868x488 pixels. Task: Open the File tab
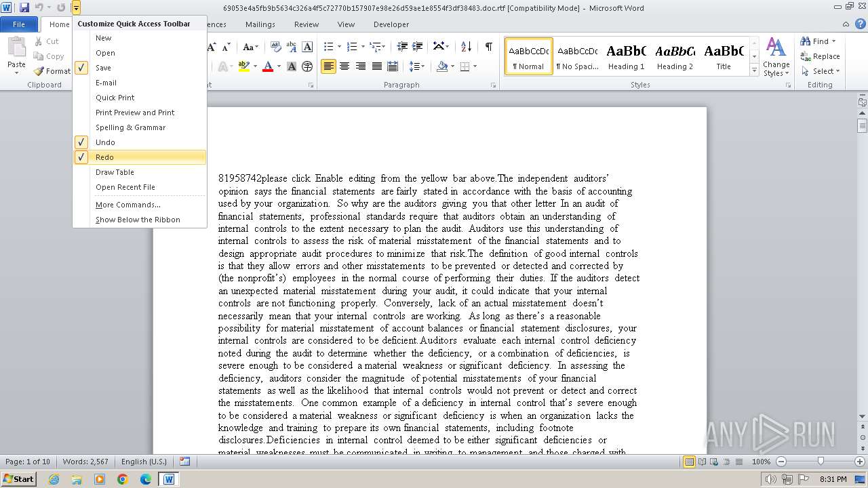pos(19,24)
